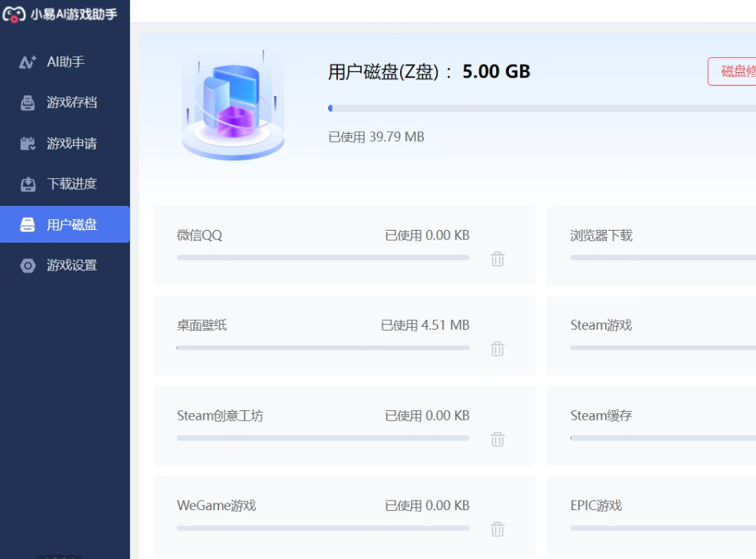This screenshot has width=756, height=559.
Task: Click trash icon beside WeGame游戏
Action: pos(497,529)
